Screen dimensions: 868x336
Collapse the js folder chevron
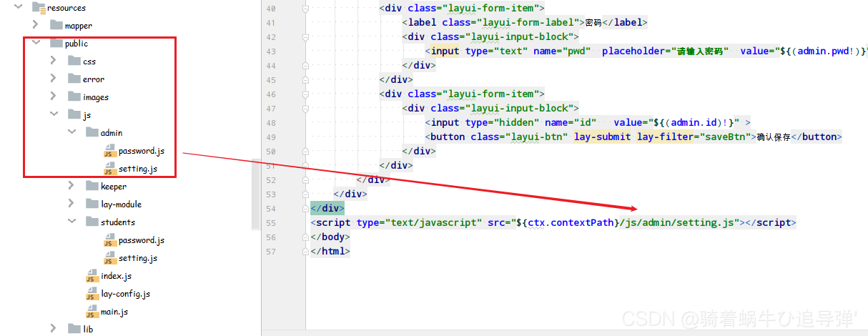[x=54, y=115]
